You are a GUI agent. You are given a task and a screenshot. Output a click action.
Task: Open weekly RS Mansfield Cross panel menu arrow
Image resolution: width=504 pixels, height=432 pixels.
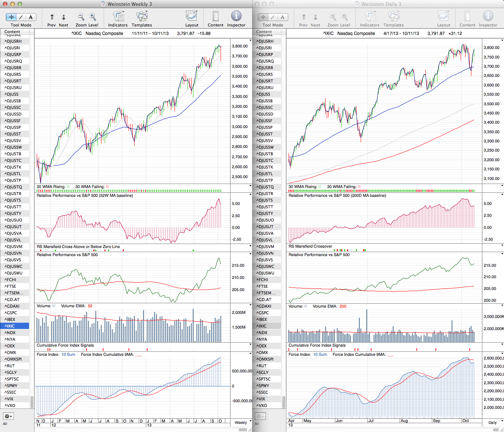(x=250, y=246)
